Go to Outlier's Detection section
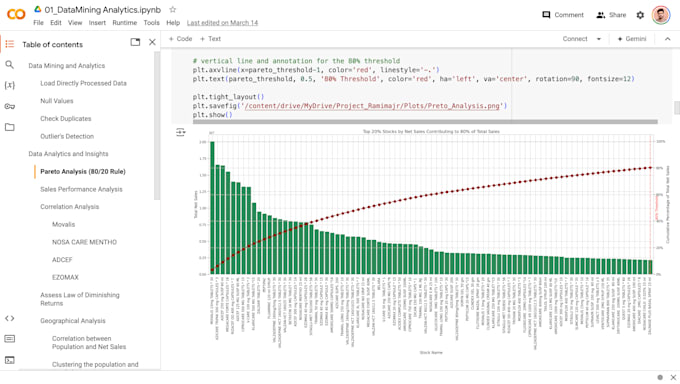 (67, 137)
